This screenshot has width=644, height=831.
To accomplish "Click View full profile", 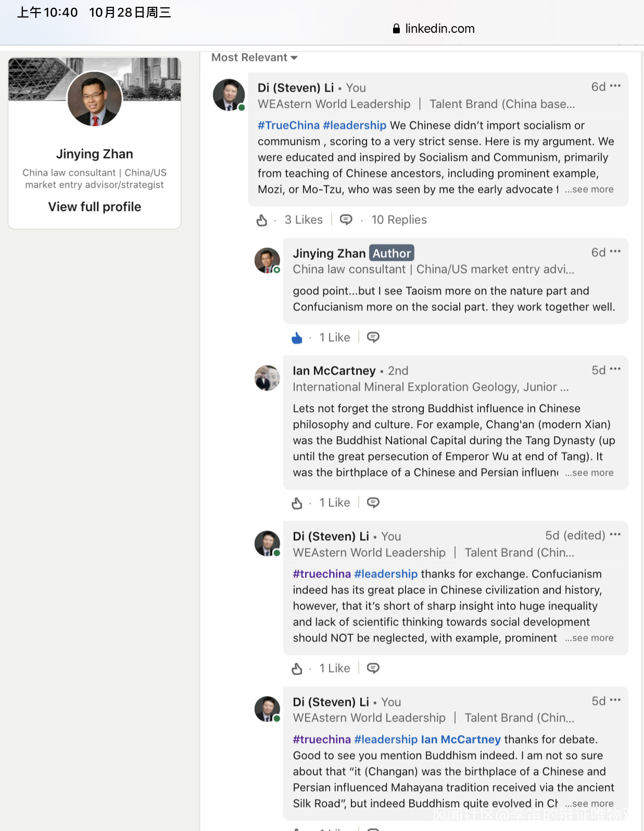I will [95, 207].
